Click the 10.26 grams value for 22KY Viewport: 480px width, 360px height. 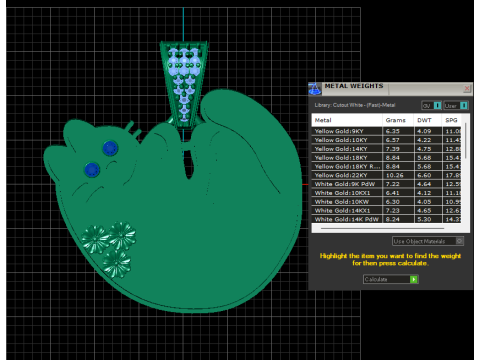[x=395, y=175]
